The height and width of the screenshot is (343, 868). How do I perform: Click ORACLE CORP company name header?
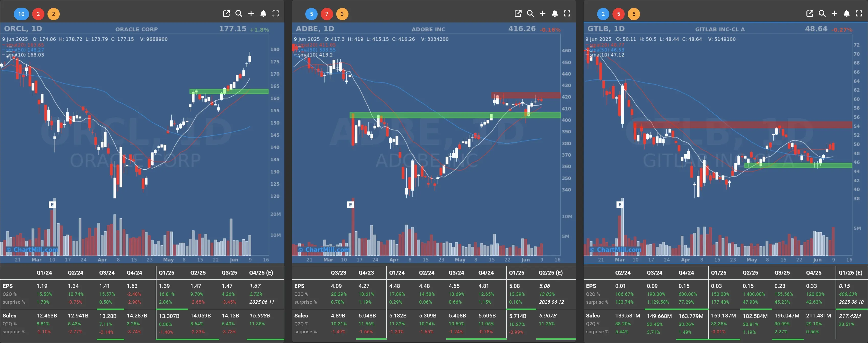tap(137, 29)
